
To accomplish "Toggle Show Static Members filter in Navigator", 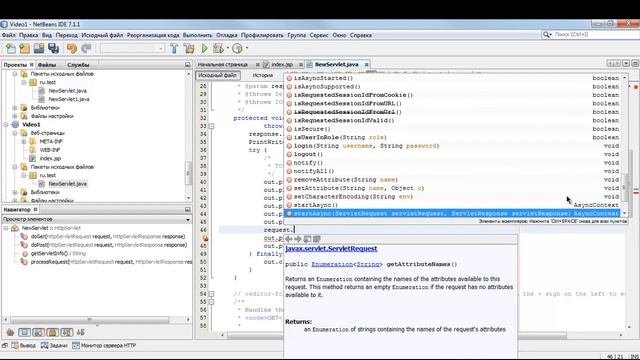I will (x=38, y=333).
